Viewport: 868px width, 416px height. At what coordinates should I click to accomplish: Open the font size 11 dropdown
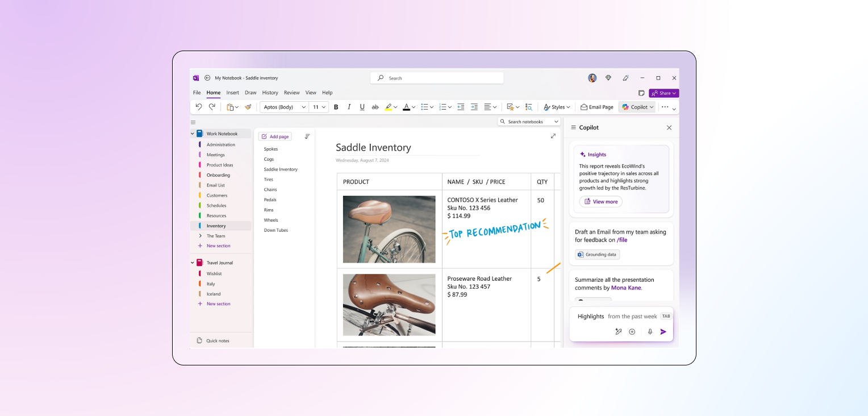(x=319, y=107)
